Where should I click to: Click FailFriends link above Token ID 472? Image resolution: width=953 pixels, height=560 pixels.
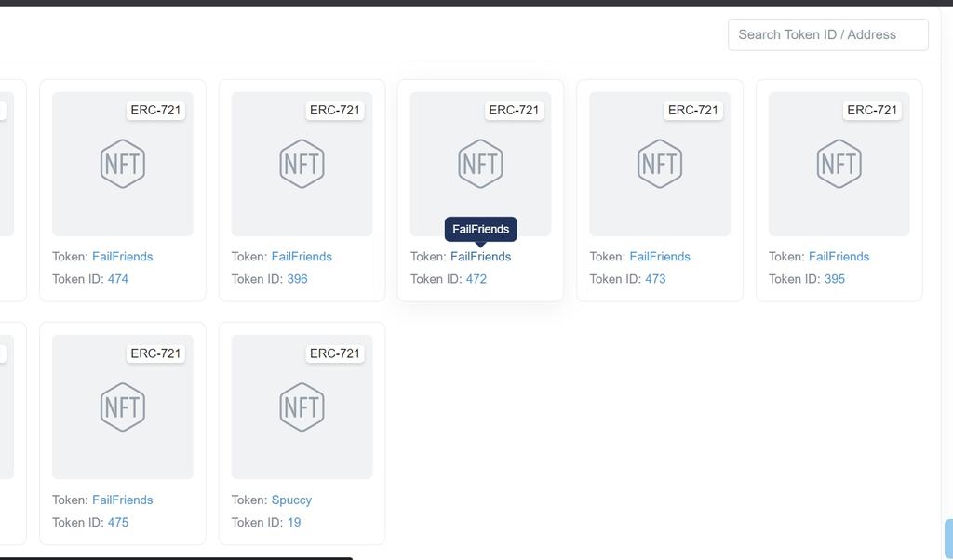point(481,257)
